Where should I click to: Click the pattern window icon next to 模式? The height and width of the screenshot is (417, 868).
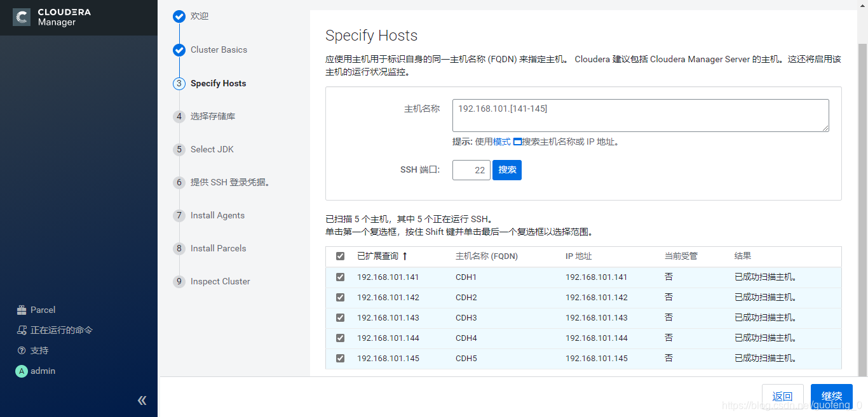point(517,142)
